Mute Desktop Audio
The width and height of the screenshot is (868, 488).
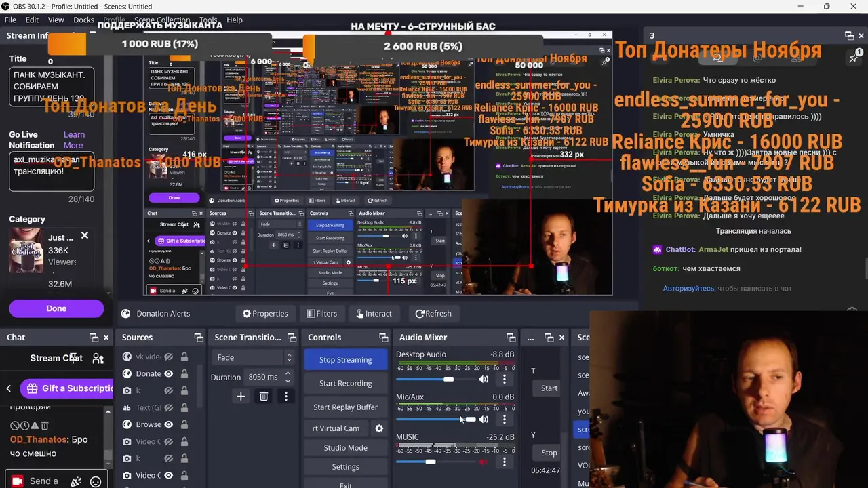click(484, 379)
